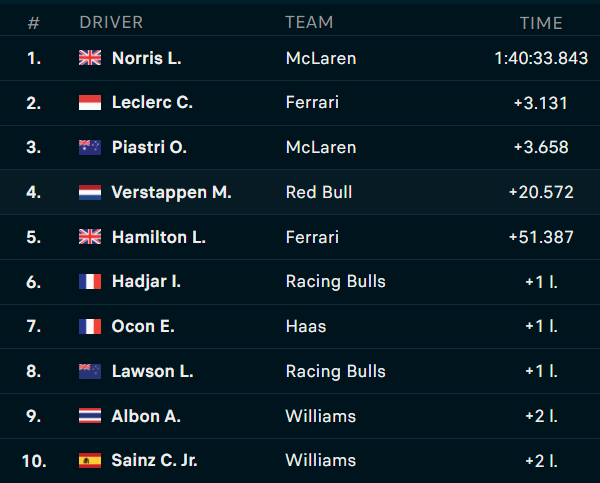
Task: Click Leclerc's Ferrari team name
Action: click(x=312, y=103)
